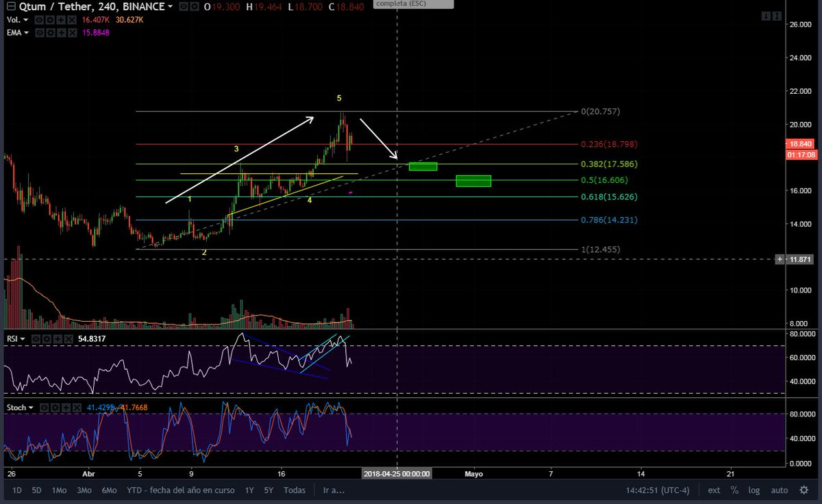Click the 1(12.455) Fibonacci label
This screenshot has width=822, height=504.
pyautogui.click(x=601, y=249)
